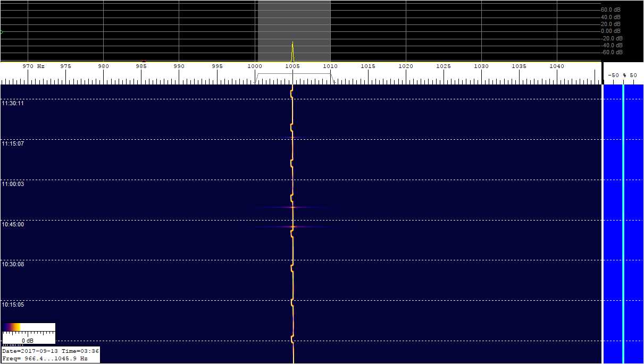This screenshot has width=644, height=364.
Task: Click the 1000 Hz label on frequency scale
Action: click(255, 66)
